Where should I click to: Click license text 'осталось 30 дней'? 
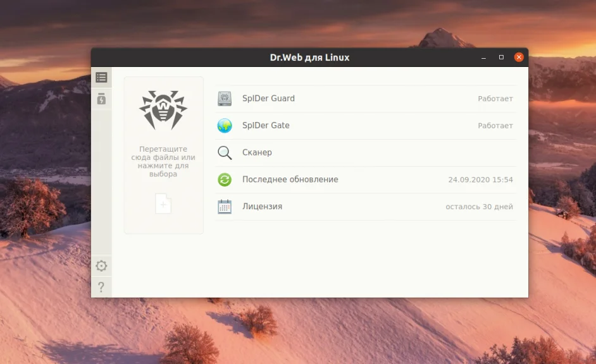click(x=480, y=207)
